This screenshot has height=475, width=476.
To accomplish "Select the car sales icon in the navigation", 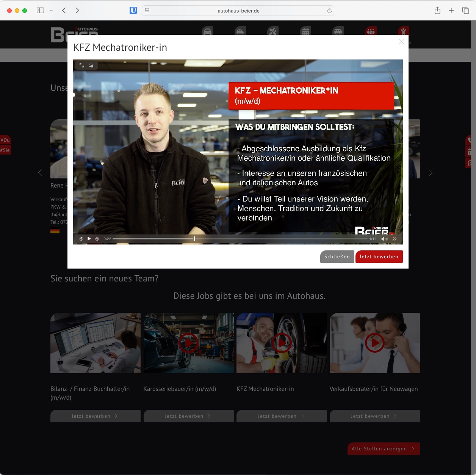I will (x=207, y=32).
